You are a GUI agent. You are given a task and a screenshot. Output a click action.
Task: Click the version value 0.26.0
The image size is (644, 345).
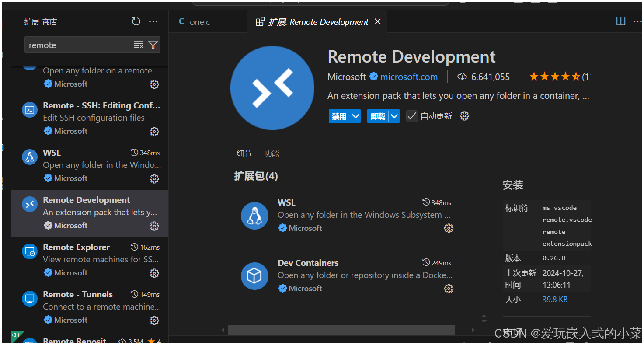[554, 258]
